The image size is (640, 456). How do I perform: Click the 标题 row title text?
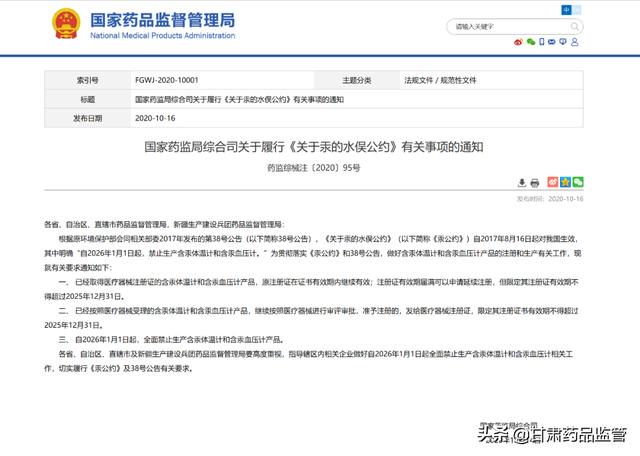point(239,99)
